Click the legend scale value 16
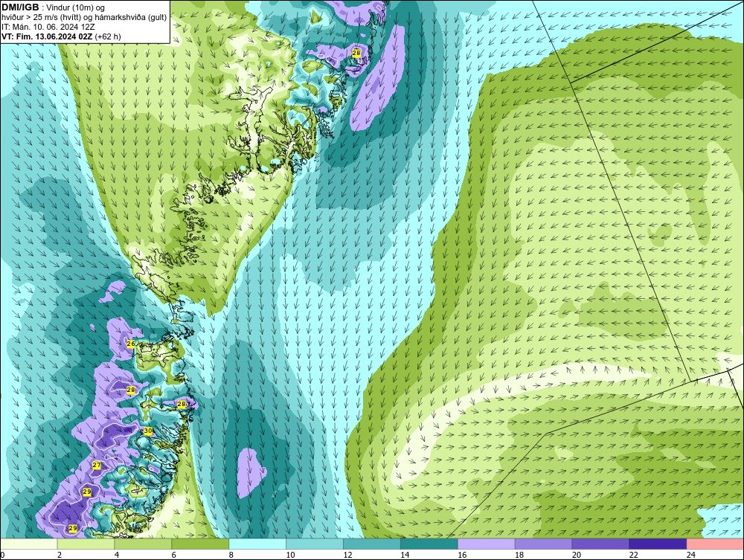744x560 pixels. click(x=462, y=555)
